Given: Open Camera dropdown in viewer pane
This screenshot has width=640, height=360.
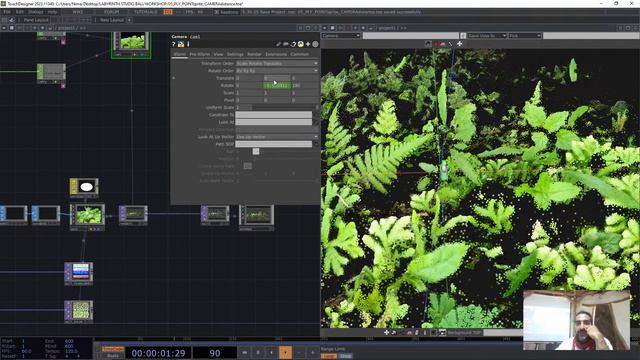Looking at the screenshot, I should pos(341,36).
